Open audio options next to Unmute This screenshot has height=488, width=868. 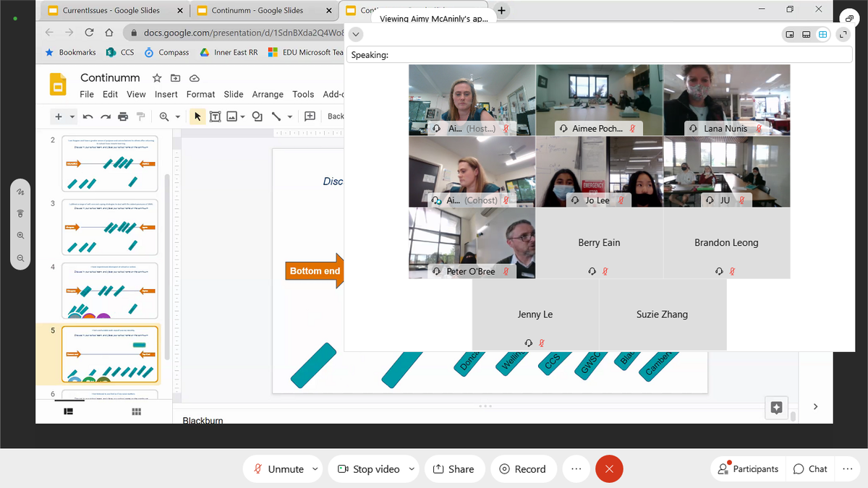(315, 469)
